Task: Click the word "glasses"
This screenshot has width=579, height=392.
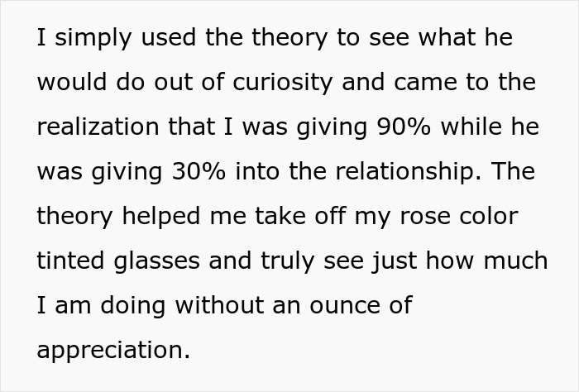Action: click(x=156, y=261)
